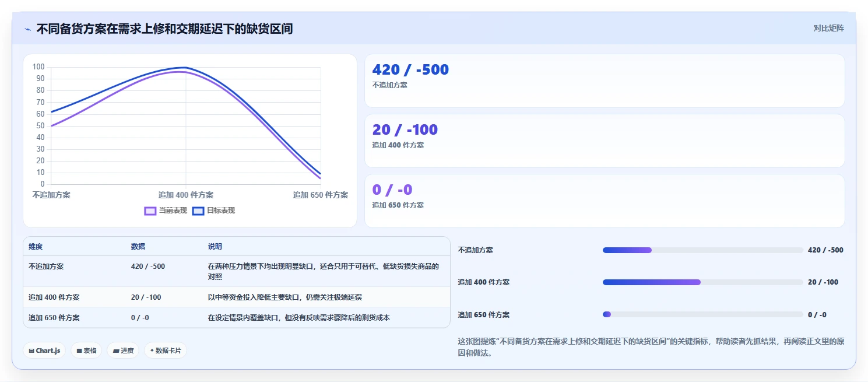
Task: Click the 表格 tag chip
Action: pyautogui.click(x=87, y=351)
